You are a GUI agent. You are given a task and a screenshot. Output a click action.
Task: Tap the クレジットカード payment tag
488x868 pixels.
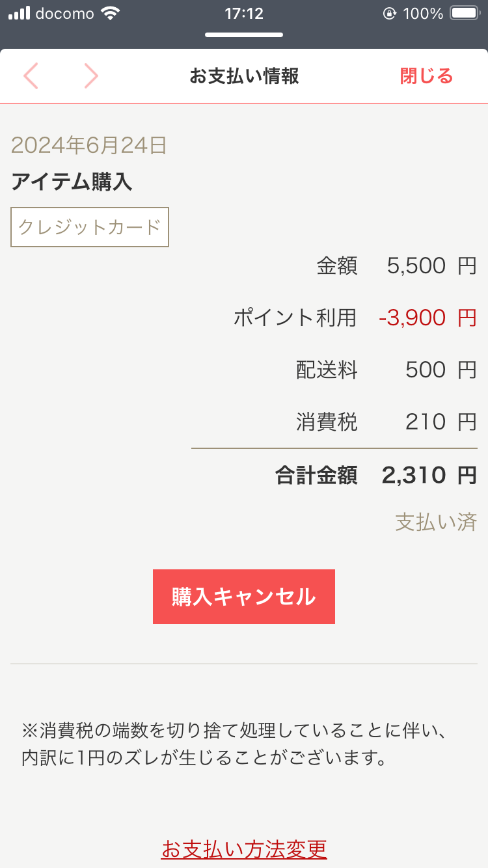click(90, 227)
